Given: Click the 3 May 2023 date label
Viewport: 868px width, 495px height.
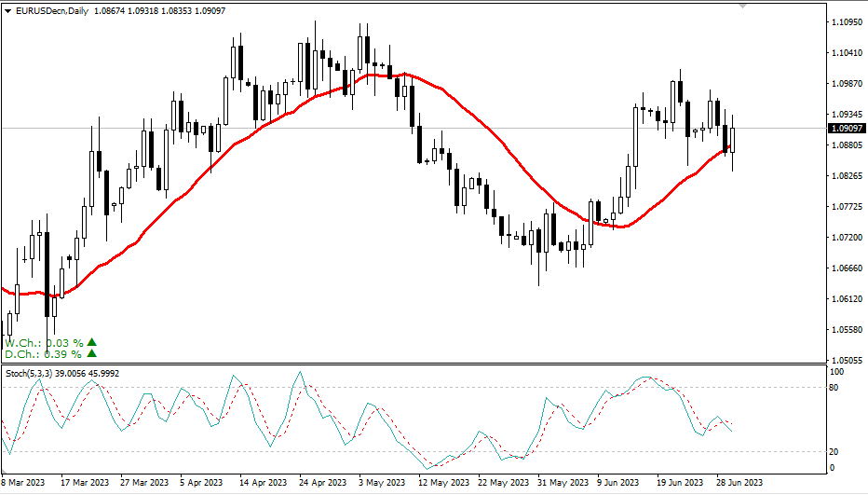Looking at the screenshot, I should pos(382,483).
